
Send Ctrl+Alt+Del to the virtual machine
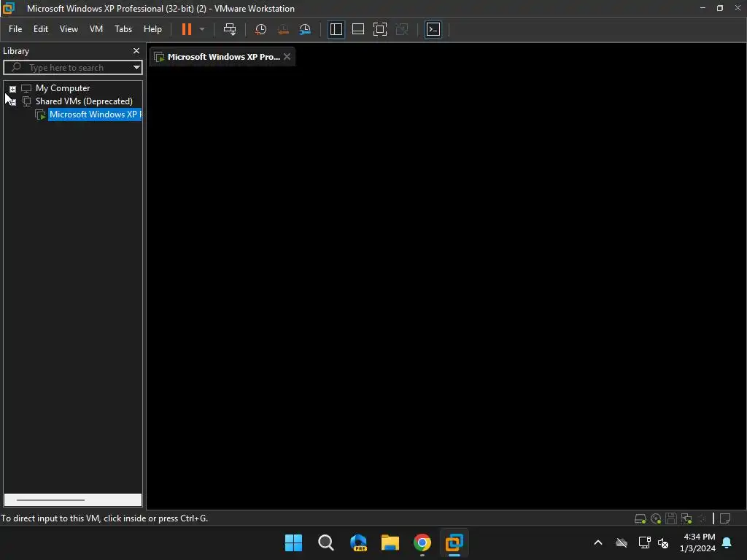click(230, 29)
